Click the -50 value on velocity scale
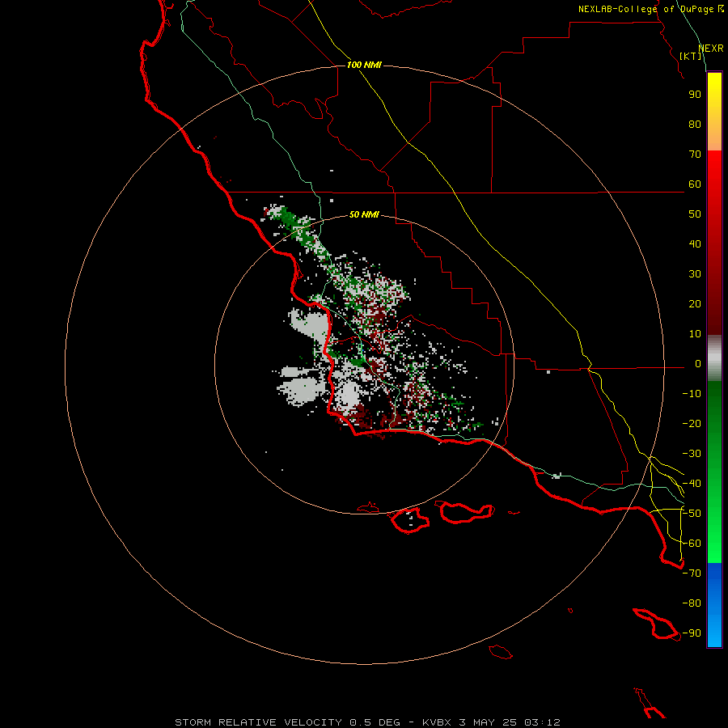Viewport: 728px width, 728px height. click(x=692, y=514)
